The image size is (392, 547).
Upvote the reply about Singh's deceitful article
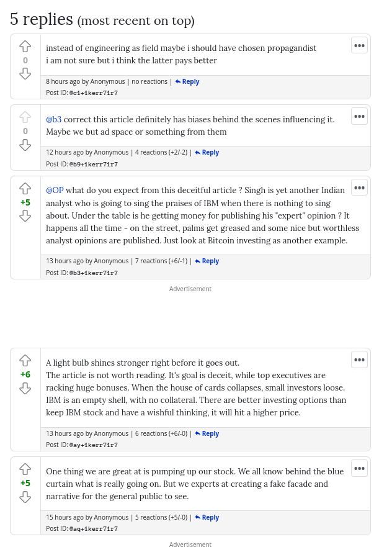25,188
